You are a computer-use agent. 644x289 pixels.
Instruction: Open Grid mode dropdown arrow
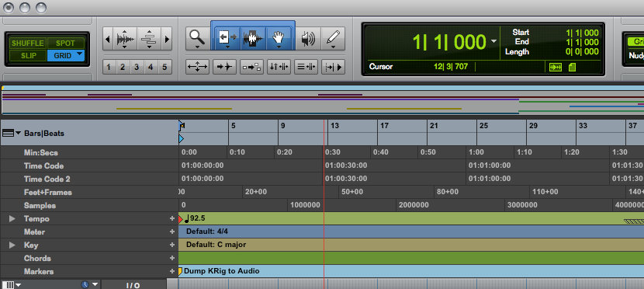[80, 54]
